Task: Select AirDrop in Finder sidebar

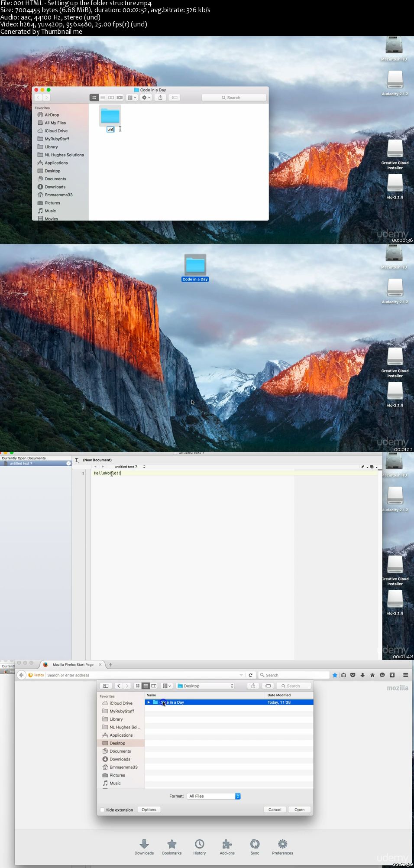Action: pyautogui.click(x=52, y=115)
